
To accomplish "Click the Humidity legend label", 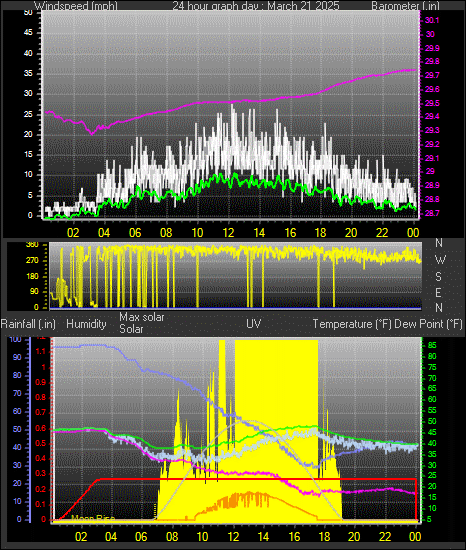I will (x=86, y=324).
